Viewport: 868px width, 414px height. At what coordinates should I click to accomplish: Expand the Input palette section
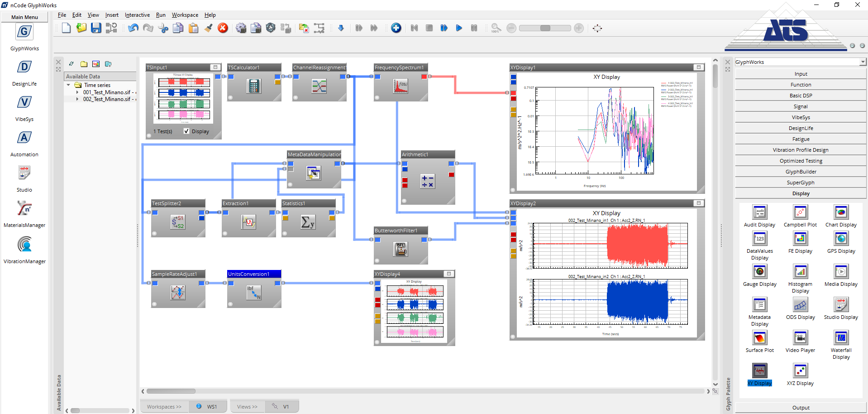[801, 74]
